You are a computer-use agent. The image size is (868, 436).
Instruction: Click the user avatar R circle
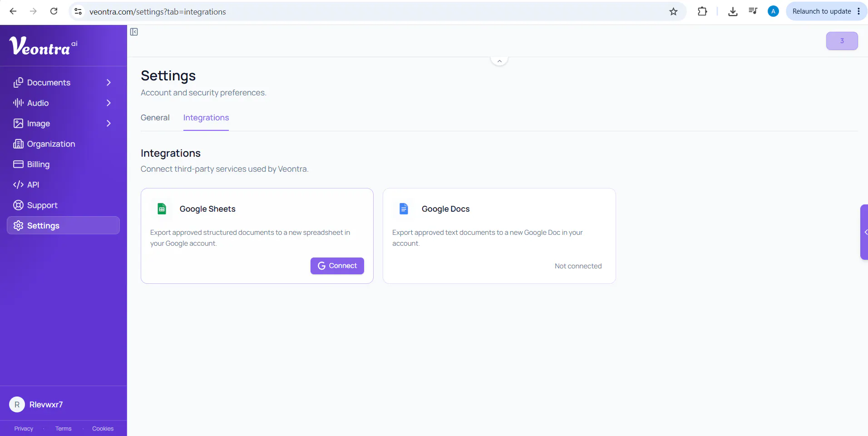[17, 405]
